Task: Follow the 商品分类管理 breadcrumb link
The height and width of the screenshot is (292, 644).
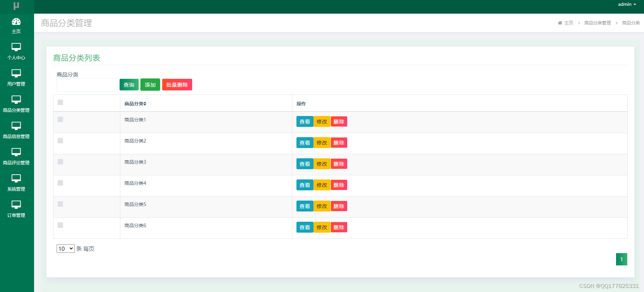Action: tap(598, 23)
